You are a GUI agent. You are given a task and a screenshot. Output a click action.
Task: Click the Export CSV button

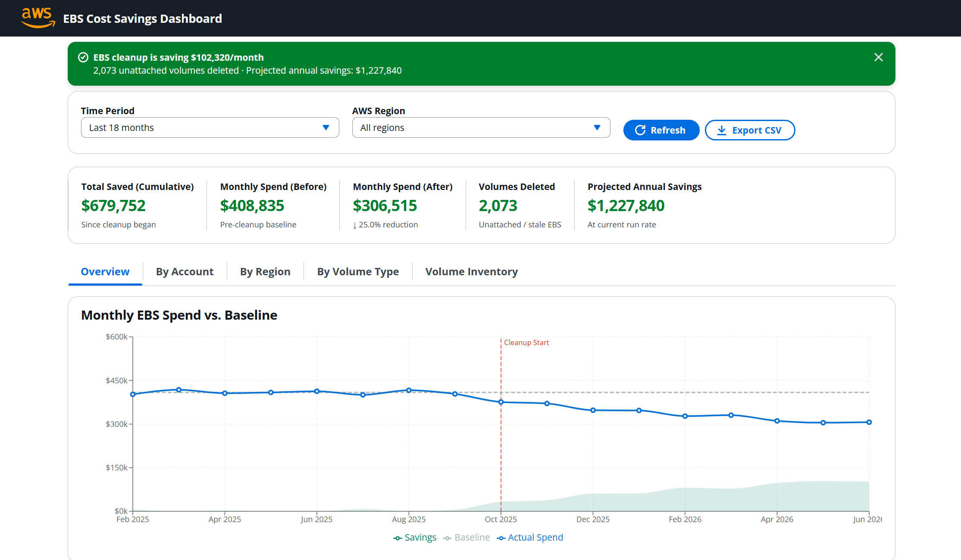click(x=750, y=130)
